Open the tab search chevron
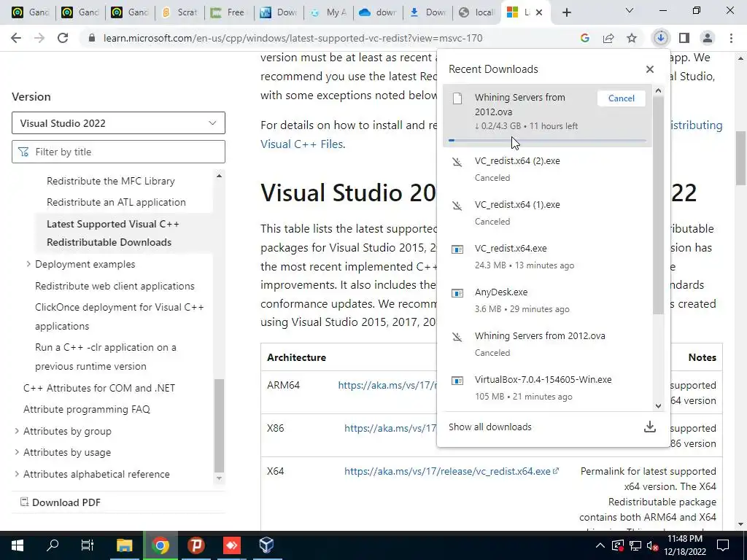Image resolution: width=747 pixels, height=560 pixels. [x=630, y=10]
